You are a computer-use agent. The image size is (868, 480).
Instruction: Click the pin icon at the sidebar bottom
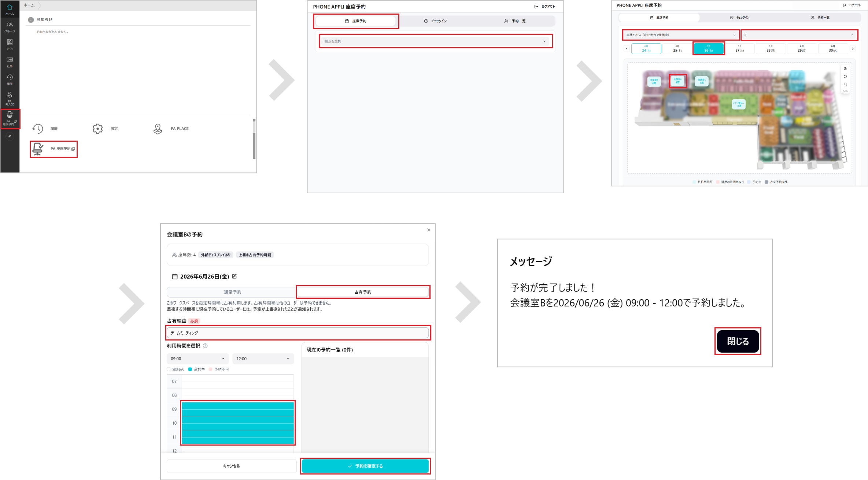tap(10, 136)
